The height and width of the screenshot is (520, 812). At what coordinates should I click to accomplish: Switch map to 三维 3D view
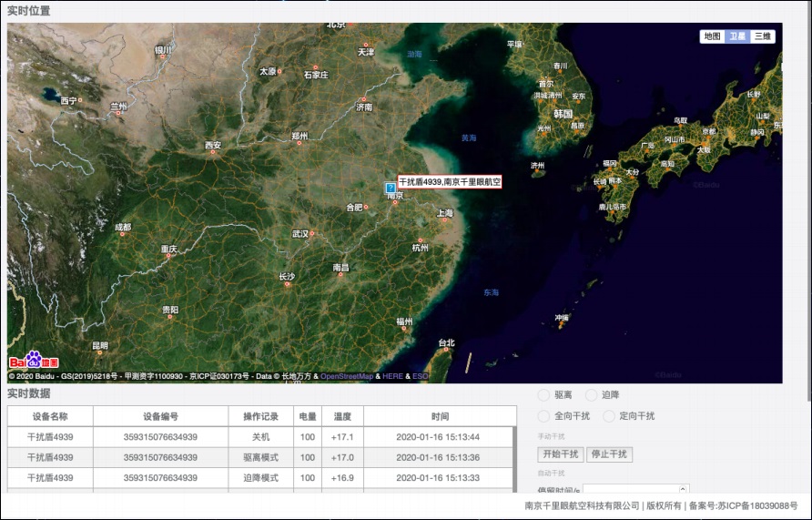tap(763, 36)
